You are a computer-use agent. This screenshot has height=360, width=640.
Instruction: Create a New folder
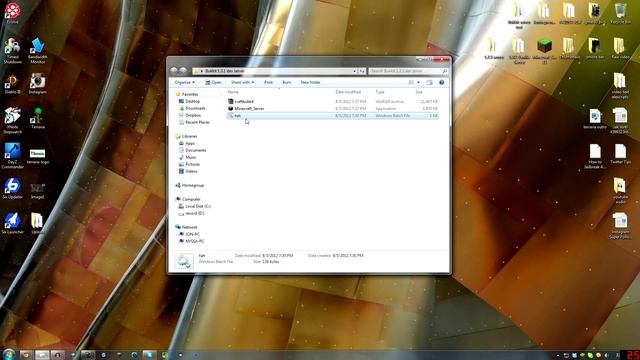pyautogui.click(x=310, y=82)
